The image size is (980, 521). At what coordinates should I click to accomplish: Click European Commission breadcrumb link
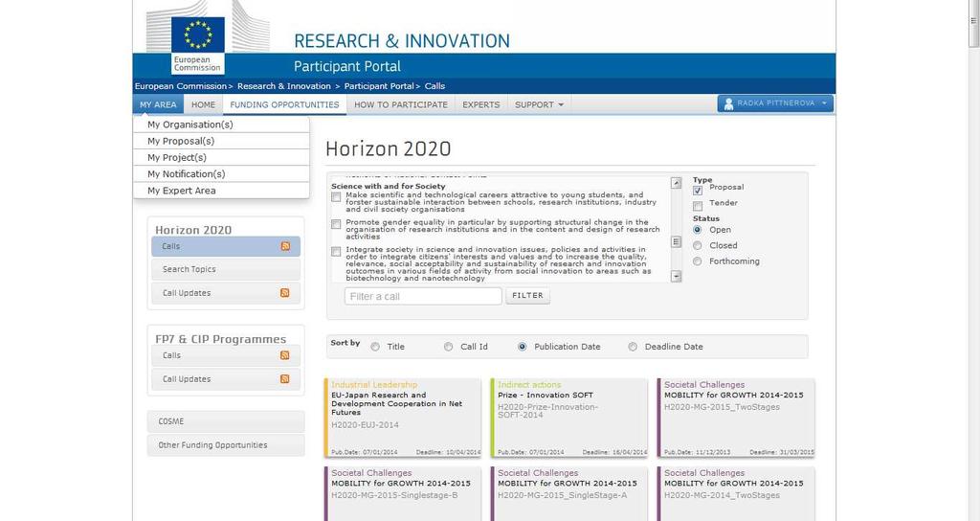181,86
